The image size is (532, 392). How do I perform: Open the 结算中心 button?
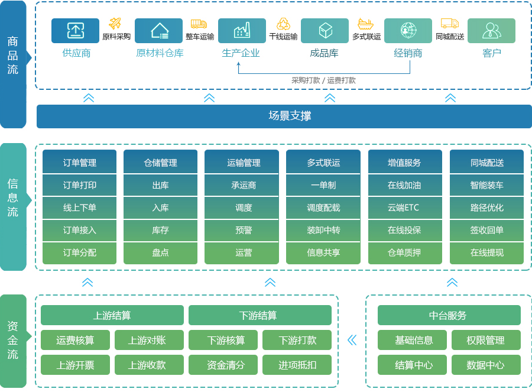(x=414, y=365)
